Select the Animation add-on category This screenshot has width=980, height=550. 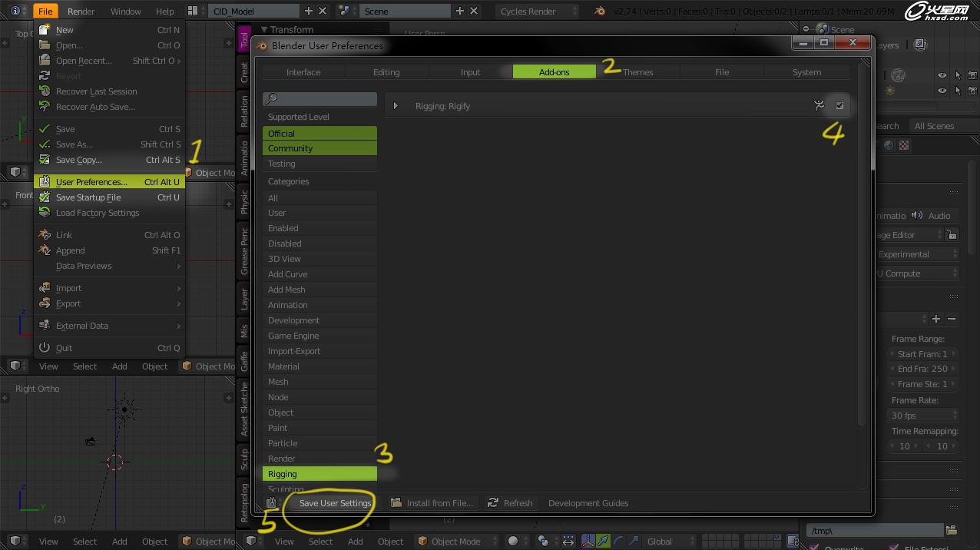(x=319, y=305)
